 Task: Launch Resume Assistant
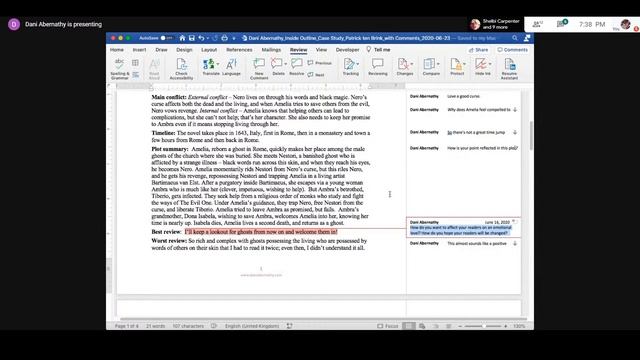tap(509, 69)
